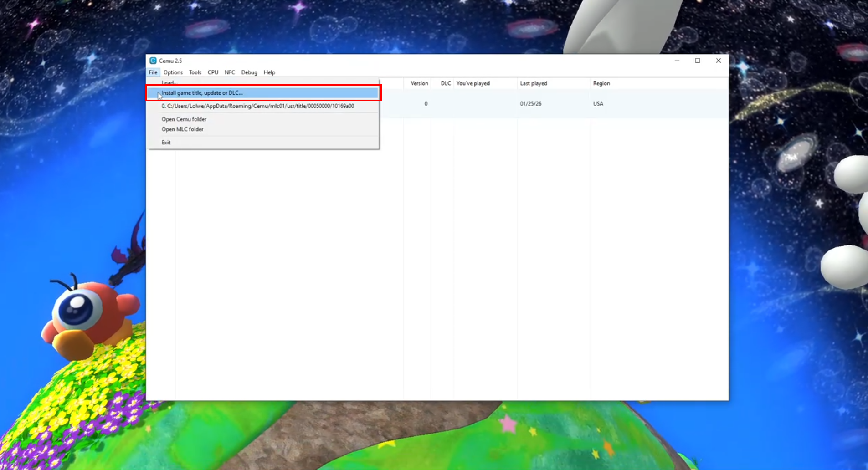
Task: Choose the "Load..." entry
Action: tap(169, 82)
